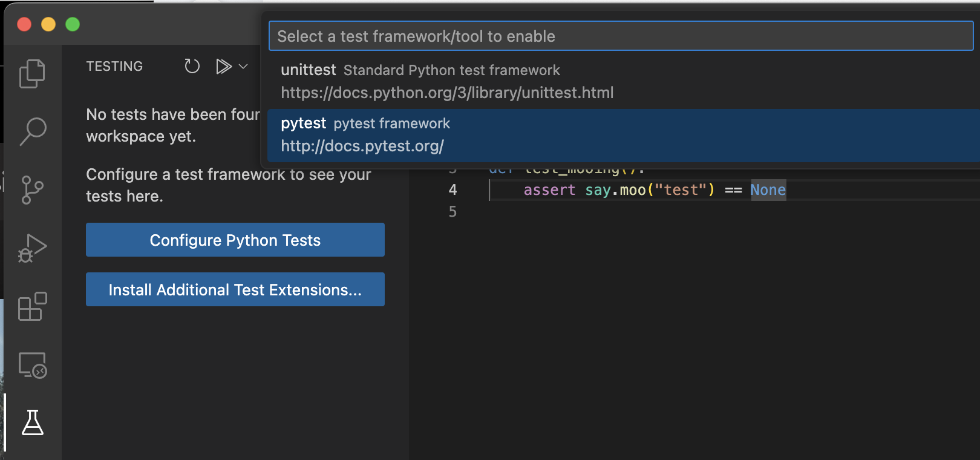Minimize the window with yellow button
The image size is (980, 460).
click(x=48, y=24)
